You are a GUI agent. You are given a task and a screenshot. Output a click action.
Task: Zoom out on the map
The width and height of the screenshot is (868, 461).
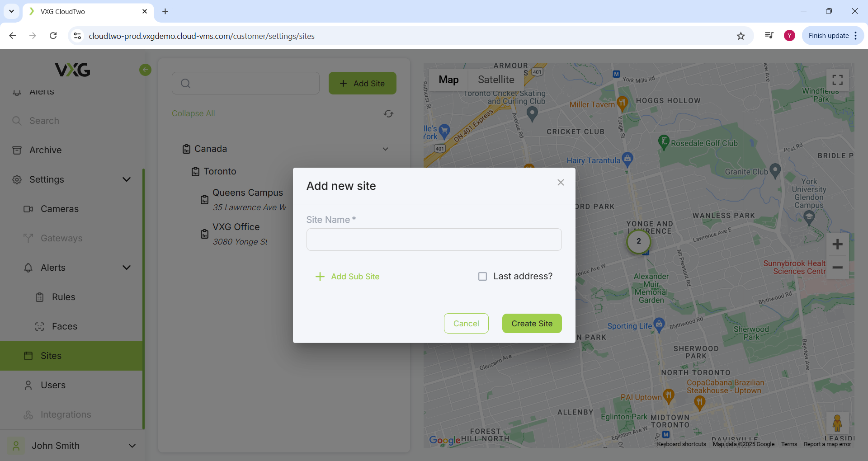pos(837,268)
